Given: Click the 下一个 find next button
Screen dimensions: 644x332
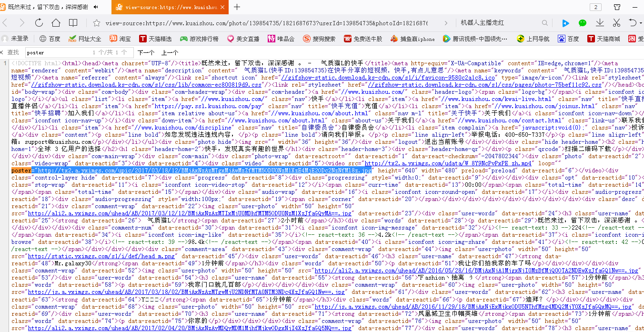Looking at the screenshot, I should coord(146,52).
